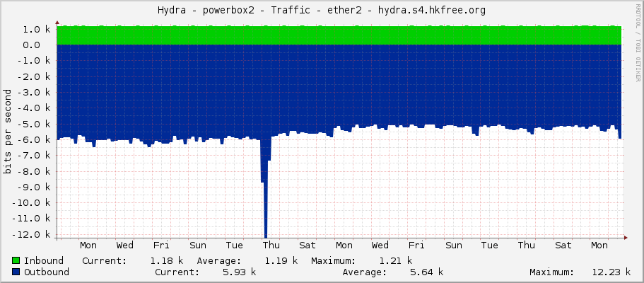
Task: Click the blue Outbound legend swatch
Action: coord(16,272)
